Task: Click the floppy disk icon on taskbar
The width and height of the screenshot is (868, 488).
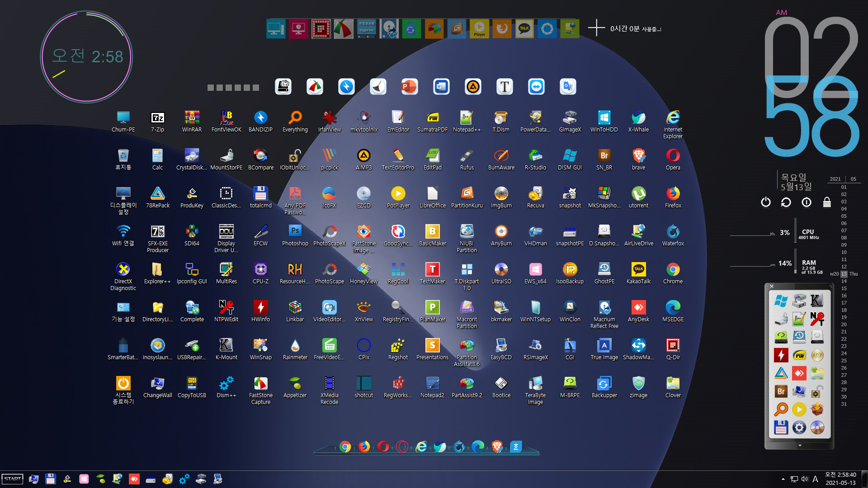Action: tap(50, 479)
